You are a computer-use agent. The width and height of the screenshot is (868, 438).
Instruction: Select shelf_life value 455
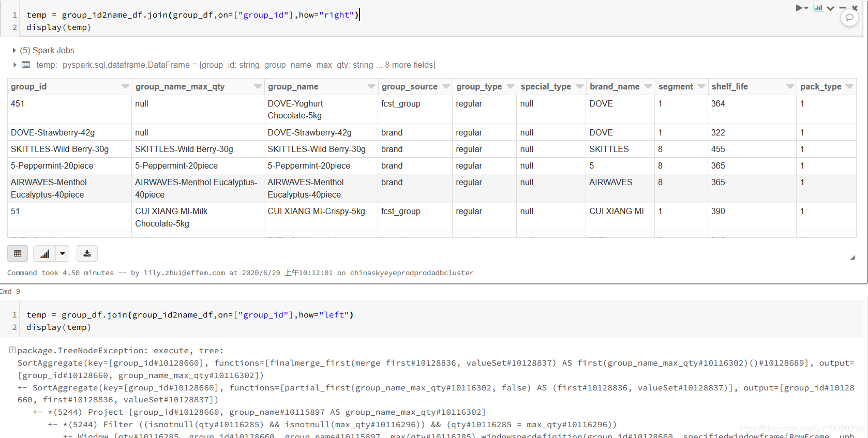pyautogui.click(x=752, y=149)
